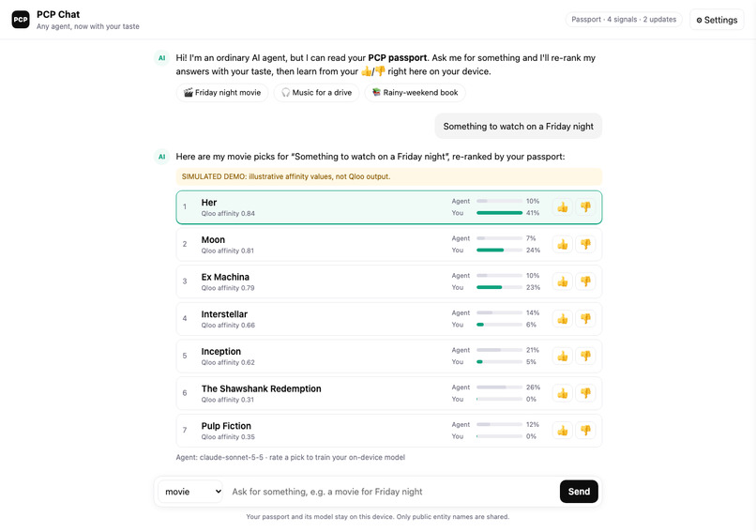The height and width of the screenshot is (532, 756).
Task: Click the Her You 41% bar
Action: coord(499,213)
